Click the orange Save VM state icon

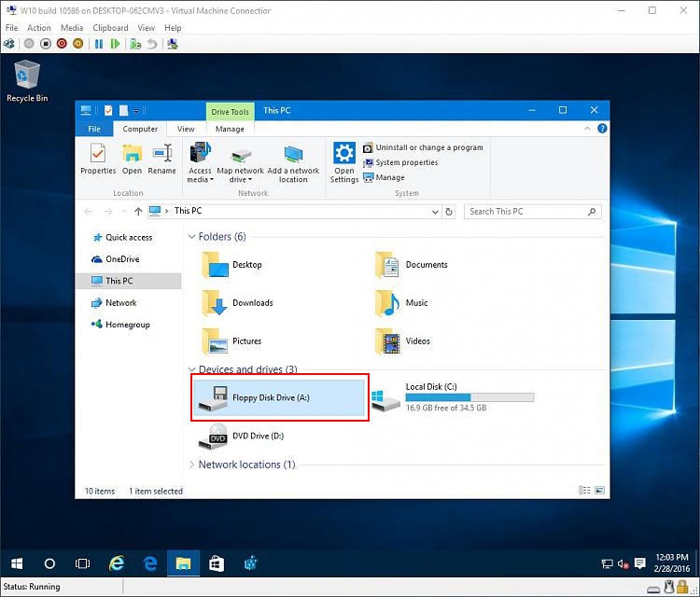[x=78, y=44]
